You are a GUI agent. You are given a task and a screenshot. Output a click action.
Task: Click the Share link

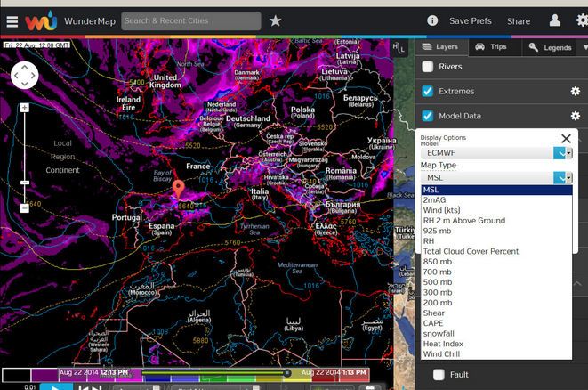(519, 21)
